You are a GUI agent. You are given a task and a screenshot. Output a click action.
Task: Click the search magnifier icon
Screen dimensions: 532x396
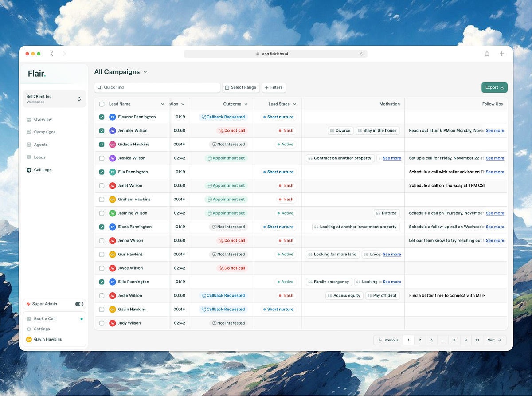[x=99, y=87]
